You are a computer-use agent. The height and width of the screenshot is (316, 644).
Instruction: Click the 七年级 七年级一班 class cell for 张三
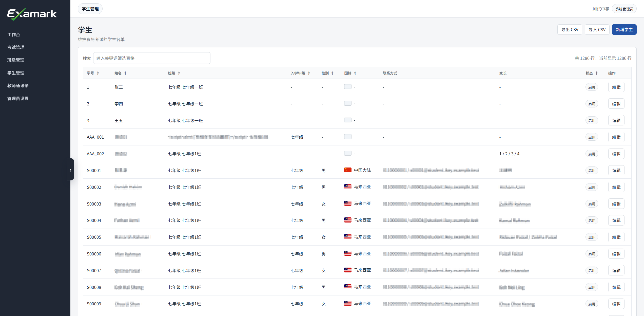185,87
